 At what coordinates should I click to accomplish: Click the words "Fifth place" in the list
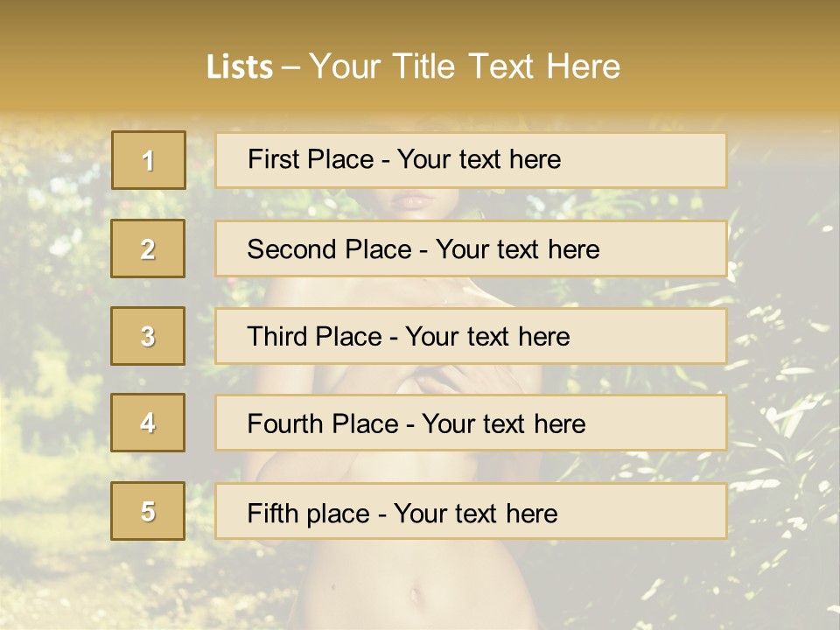point(308,513)
